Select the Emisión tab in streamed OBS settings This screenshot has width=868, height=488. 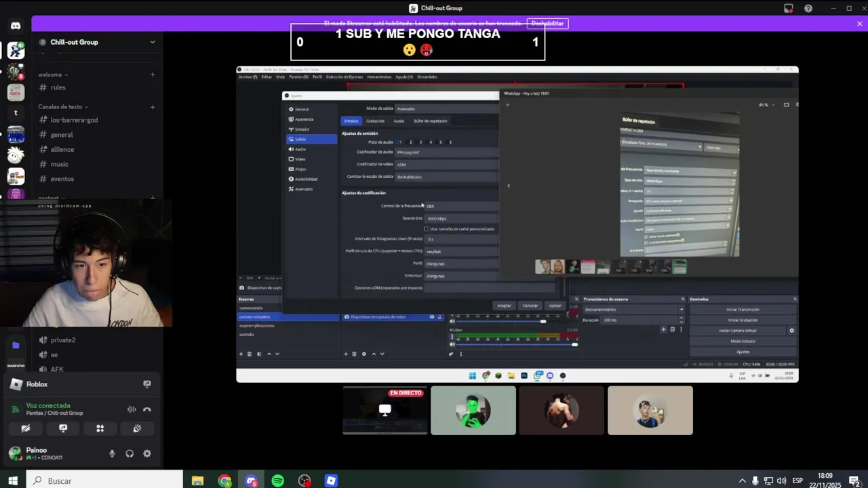click(351, 121)
